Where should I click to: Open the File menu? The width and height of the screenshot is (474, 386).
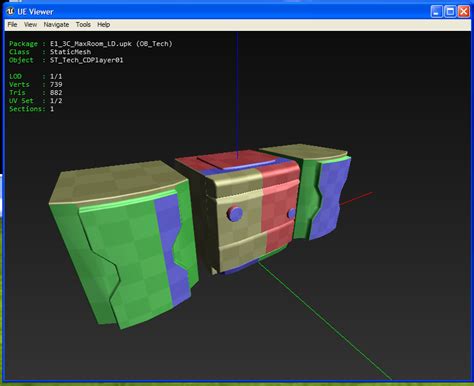click(12, 25)
